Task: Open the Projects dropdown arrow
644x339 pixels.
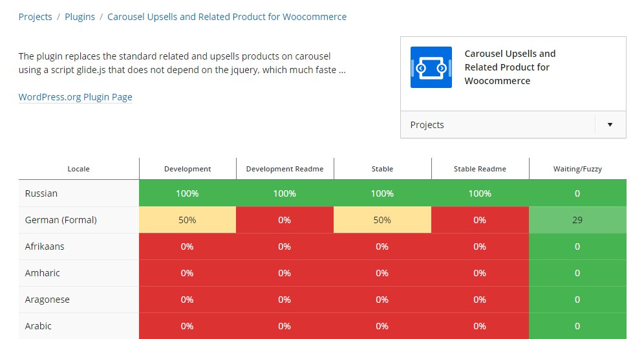Action: pyautogui.click(x=610, y=124)
